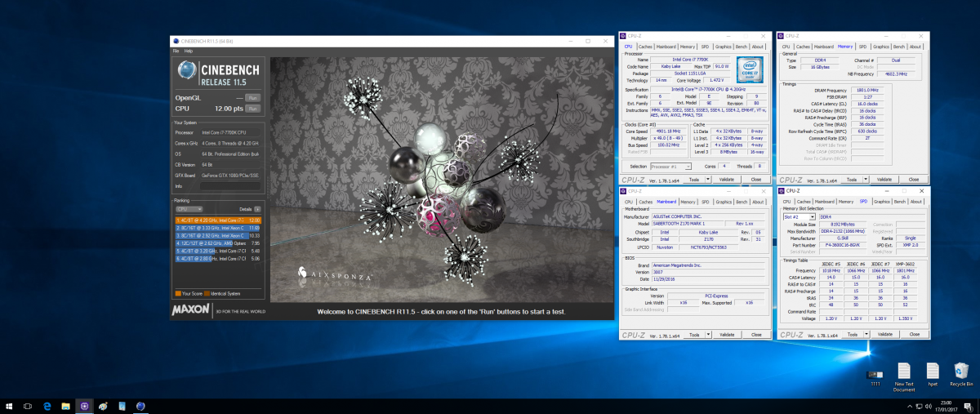Switch to Memory tab in CPU-Z SPD window
980x414 pixels.
tap(845, 201)
